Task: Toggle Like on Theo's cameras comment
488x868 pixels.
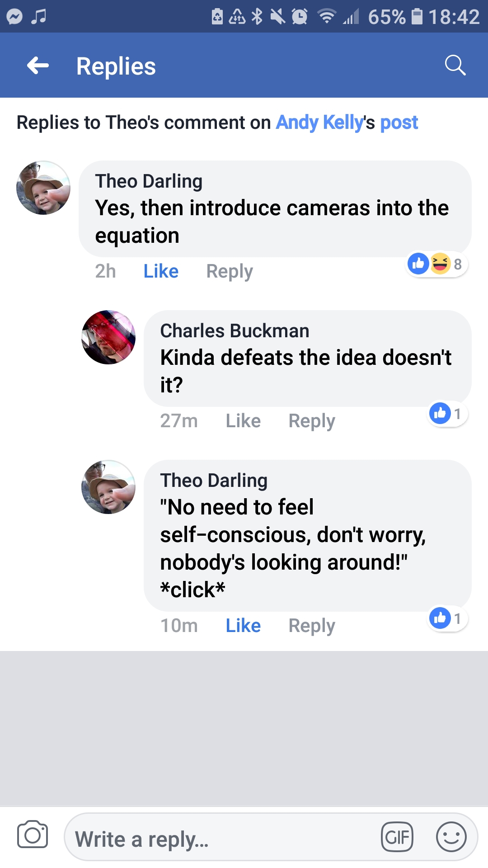Action: click(161, 271)
